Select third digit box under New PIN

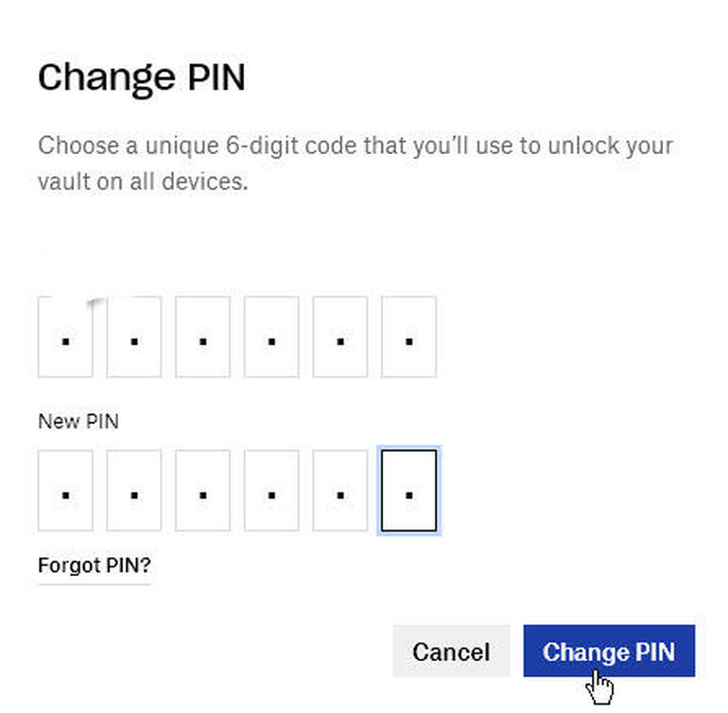pyautogui.click(x=202, y=490)
